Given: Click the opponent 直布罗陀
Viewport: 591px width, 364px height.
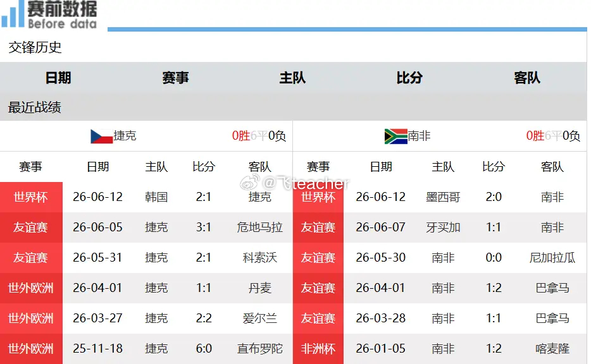Looking at the screenshot, I should coord(259,349).
